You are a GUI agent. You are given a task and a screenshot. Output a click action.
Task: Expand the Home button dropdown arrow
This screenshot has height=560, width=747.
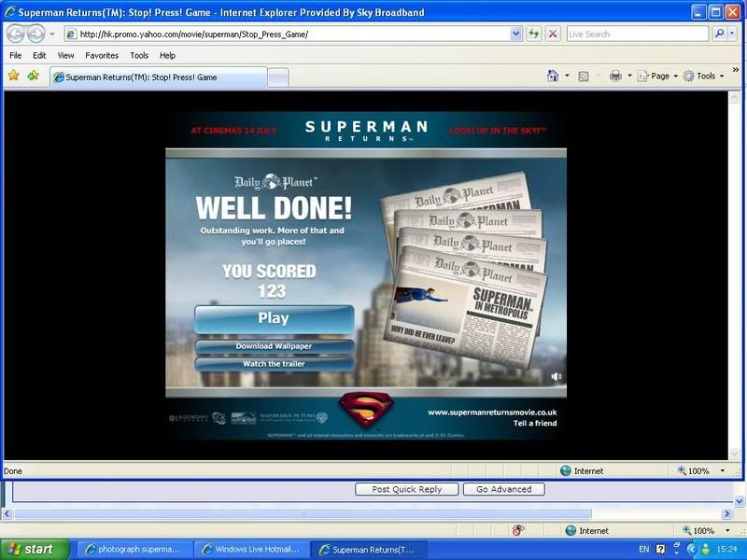tap(567, 76)
